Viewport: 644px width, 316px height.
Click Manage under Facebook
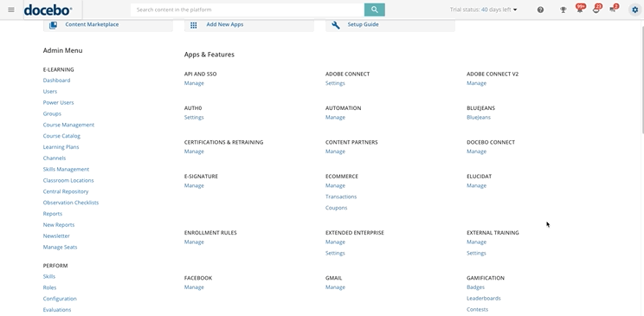[x=194, y=287]
